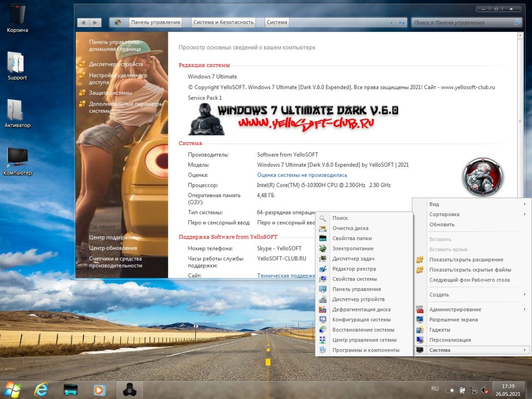Screen dimensions: 532x399
Task: Toggle Показать/скрыть расширение
Action: click(x=466, y=260)
